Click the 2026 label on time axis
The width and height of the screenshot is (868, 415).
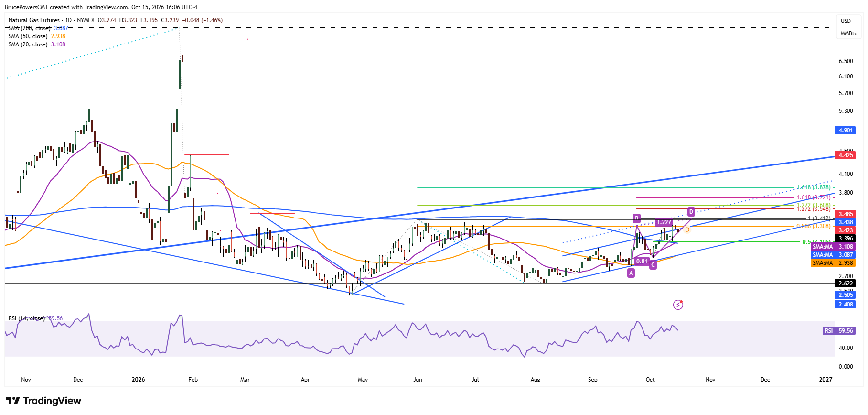[138, 380]
